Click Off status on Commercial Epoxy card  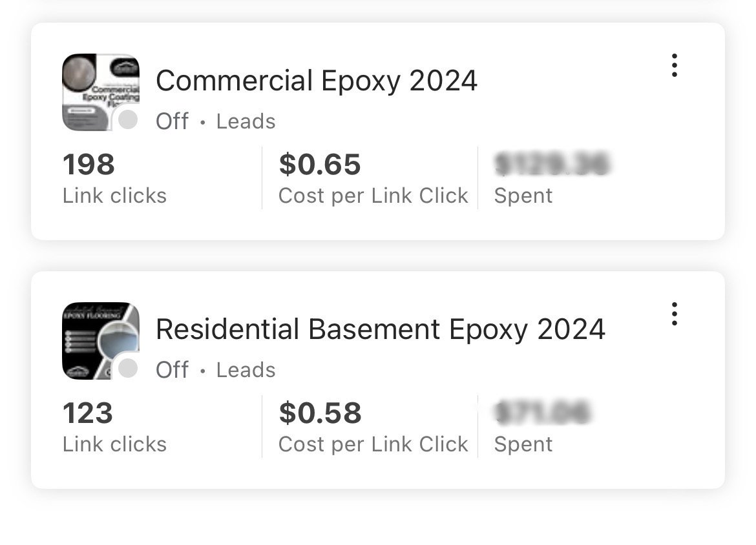(x=172, y=121)
